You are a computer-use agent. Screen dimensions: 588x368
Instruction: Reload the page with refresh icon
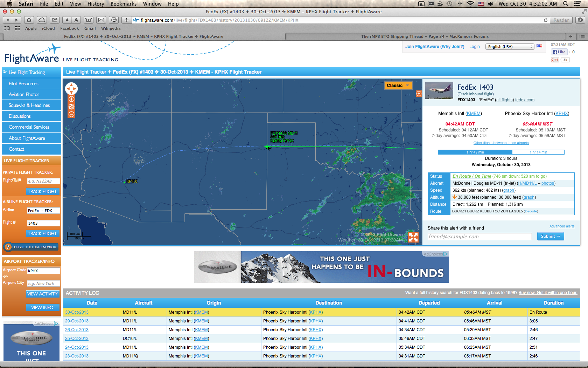(545, 20)
